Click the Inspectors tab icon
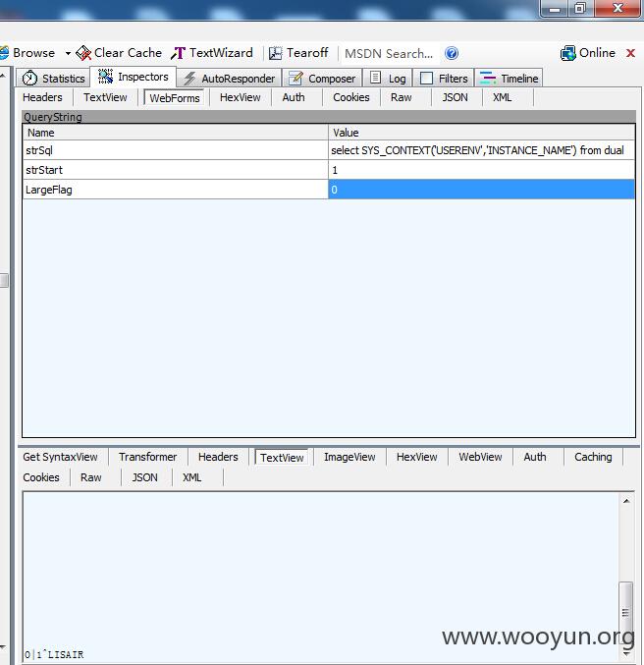 106,77
